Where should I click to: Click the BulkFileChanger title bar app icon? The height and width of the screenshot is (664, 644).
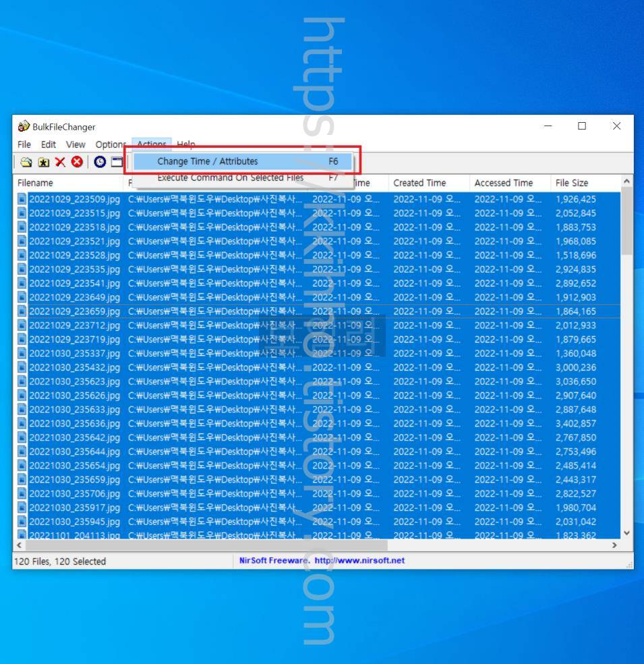(x=24, y=126)
